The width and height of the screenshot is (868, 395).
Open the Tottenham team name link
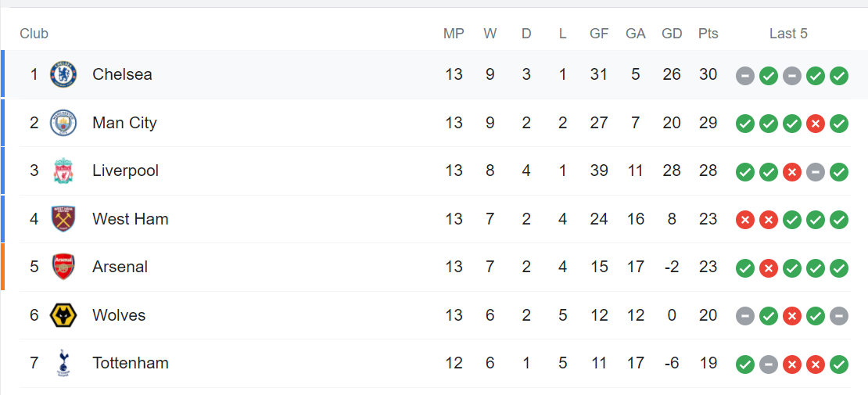(x=131, y=364)
